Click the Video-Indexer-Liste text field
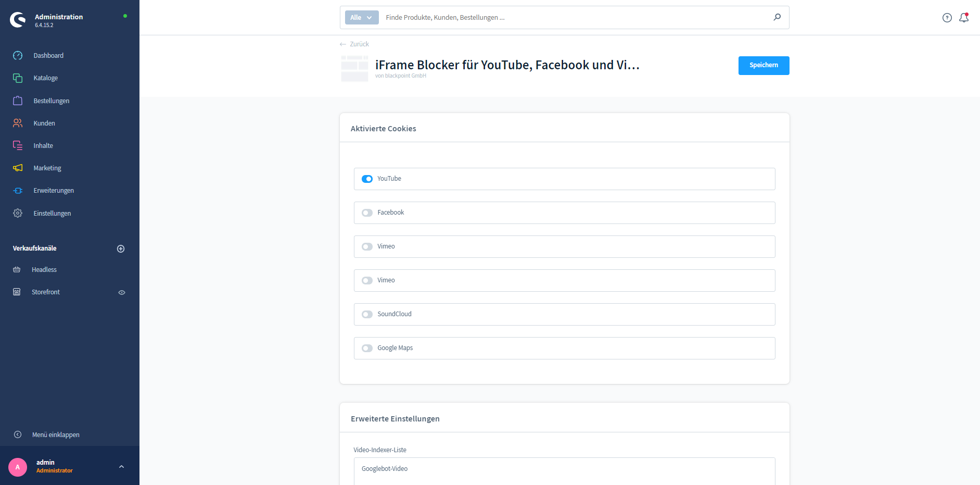 564,471
